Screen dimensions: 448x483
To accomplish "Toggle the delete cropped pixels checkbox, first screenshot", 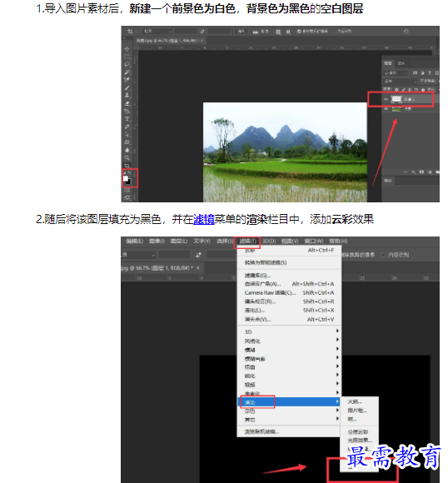I will [299, 32].
